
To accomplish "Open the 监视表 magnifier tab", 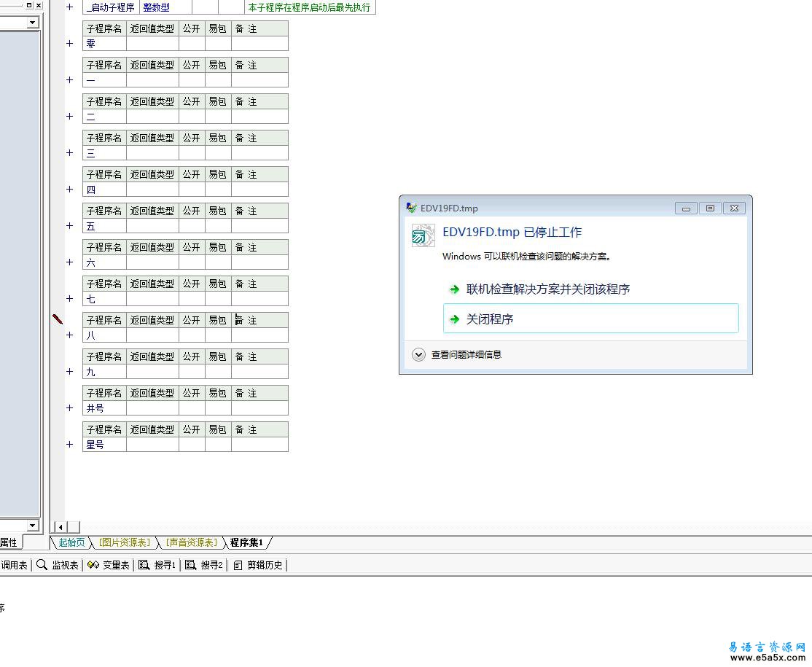I will coord(58,565).
